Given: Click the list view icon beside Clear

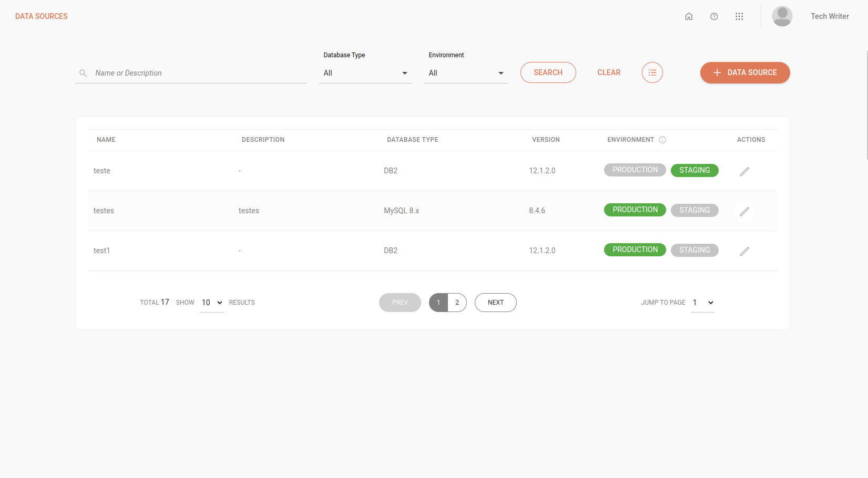Looking at the screenshot, I should coord(652,72).
